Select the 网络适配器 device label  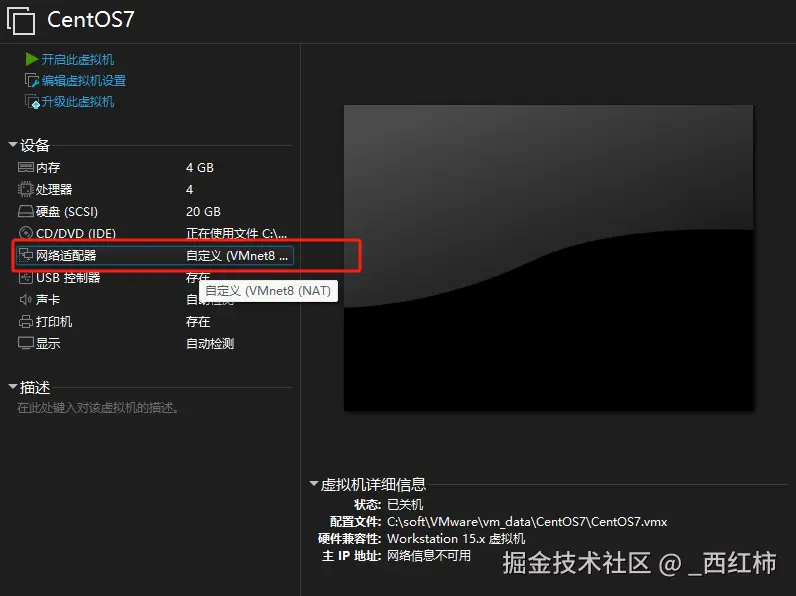[66, 255]
